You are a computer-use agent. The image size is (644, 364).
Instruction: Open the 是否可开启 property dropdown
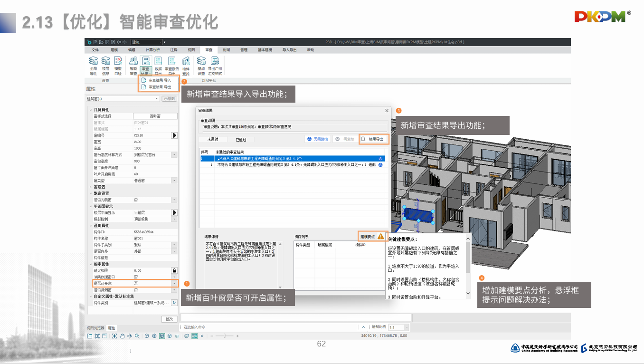[x=174, y=283]
